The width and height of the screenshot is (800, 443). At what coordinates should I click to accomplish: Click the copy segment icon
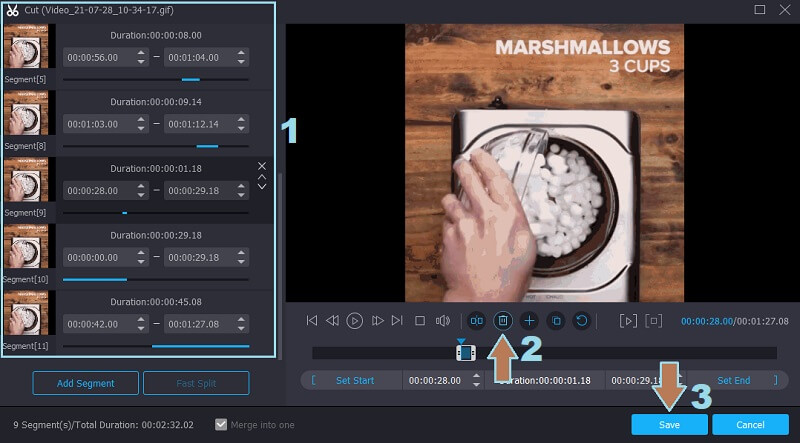556,321
